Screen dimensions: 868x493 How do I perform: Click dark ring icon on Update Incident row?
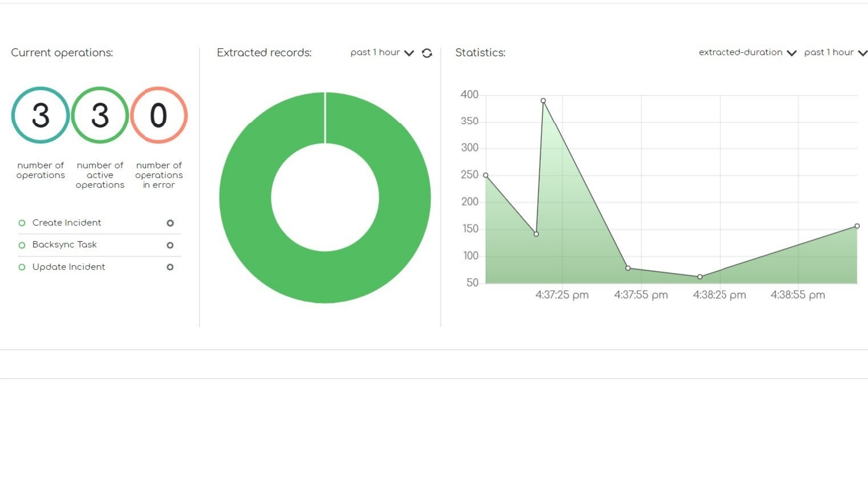tap(170, 267)
